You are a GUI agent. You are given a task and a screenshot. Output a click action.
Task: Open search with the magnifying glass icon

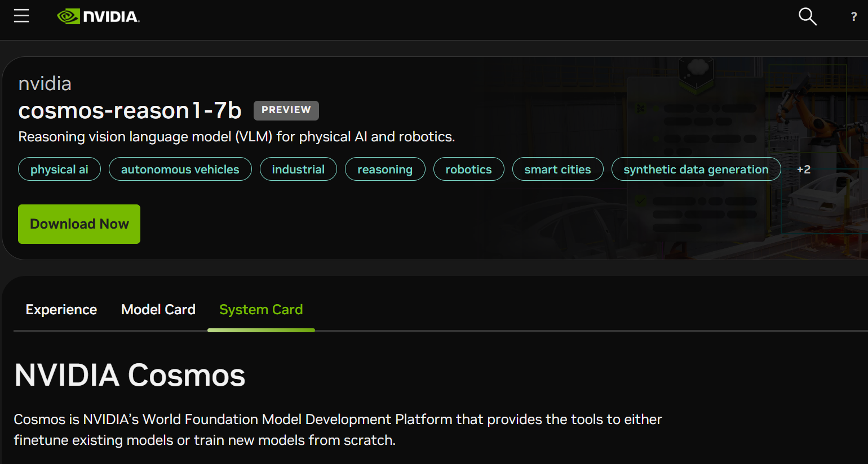click(x=807, y=17)
